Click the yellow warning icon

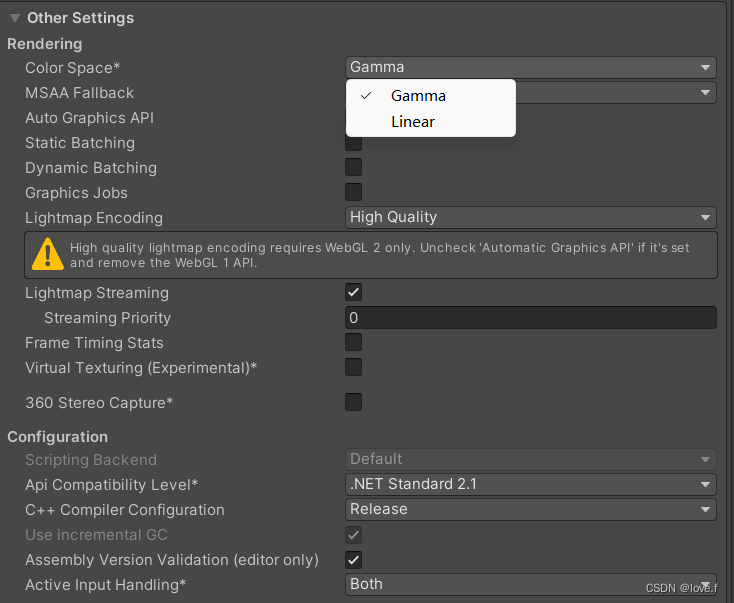click(47, 255)
